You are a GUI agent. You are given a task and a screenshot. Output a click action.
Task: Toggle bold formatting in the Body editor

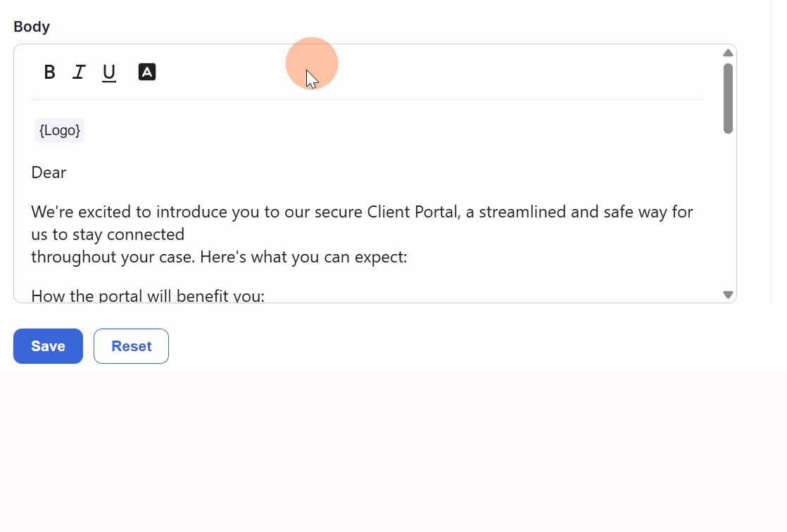[x=49, y=72]
